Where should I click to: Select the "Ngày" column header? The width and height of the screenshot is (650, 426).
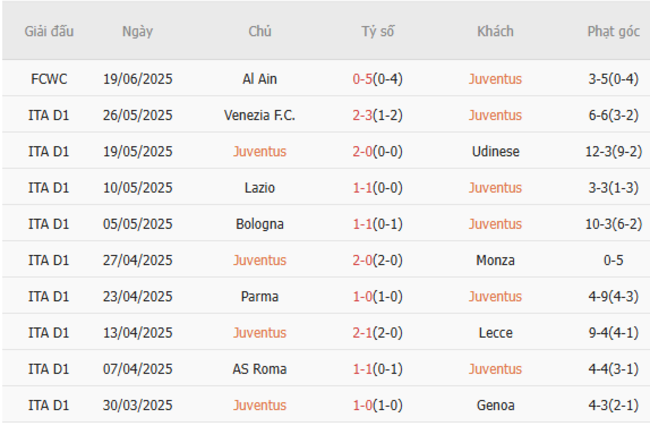[137, 31]
